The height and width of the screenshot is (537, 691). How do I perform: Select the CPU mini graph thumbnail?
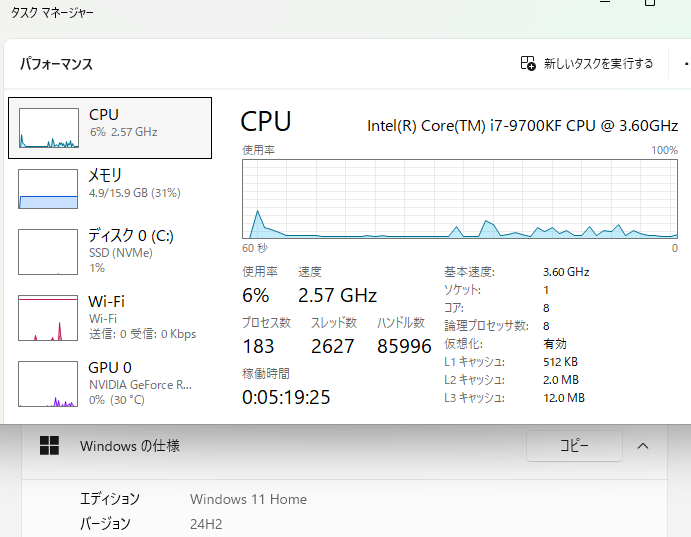point(49,128)
